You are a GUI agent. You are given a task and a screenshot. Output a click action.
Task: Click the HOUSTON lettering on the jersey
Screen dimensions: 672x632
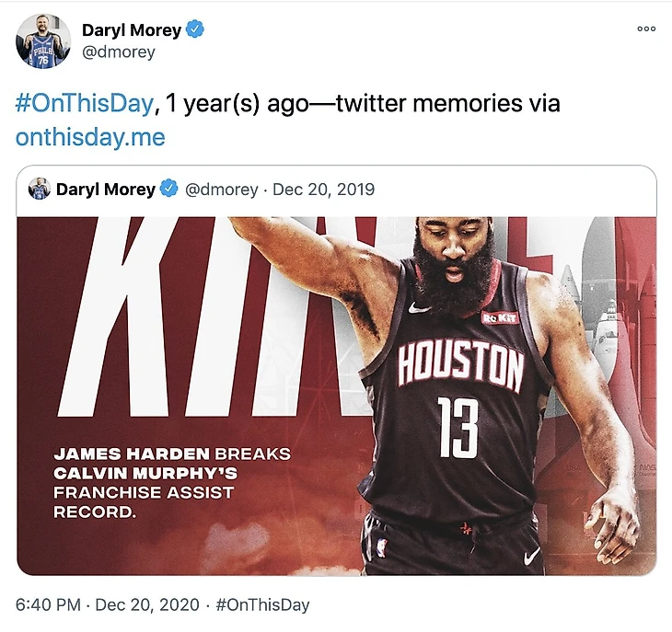click(459, 365)
